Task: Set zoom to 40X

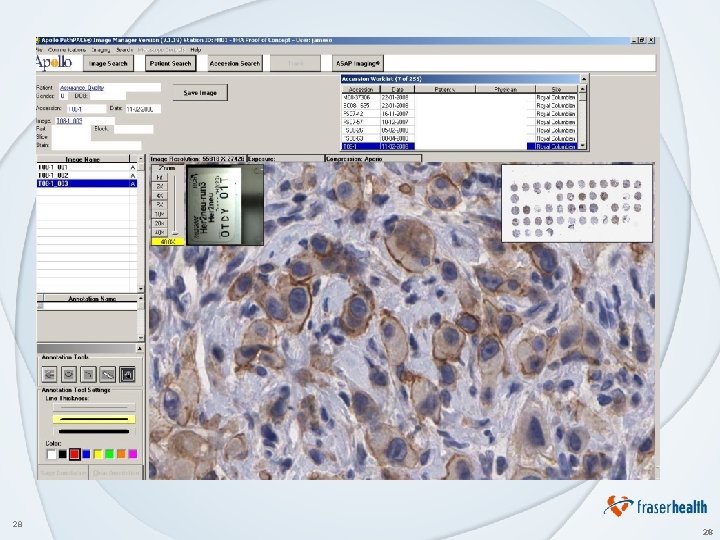Action: [160, 232]
